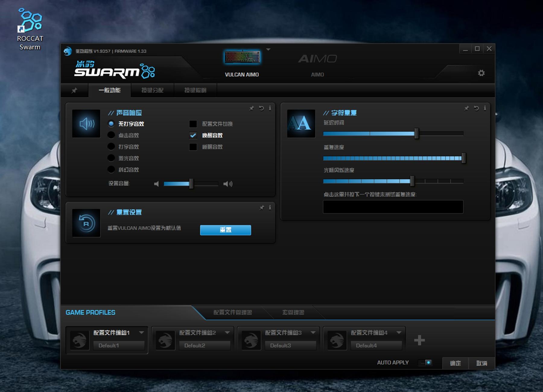The width and height of the screenshot is (543, 392).
Task: Select 点击音效 radio option
Action: 111,135
